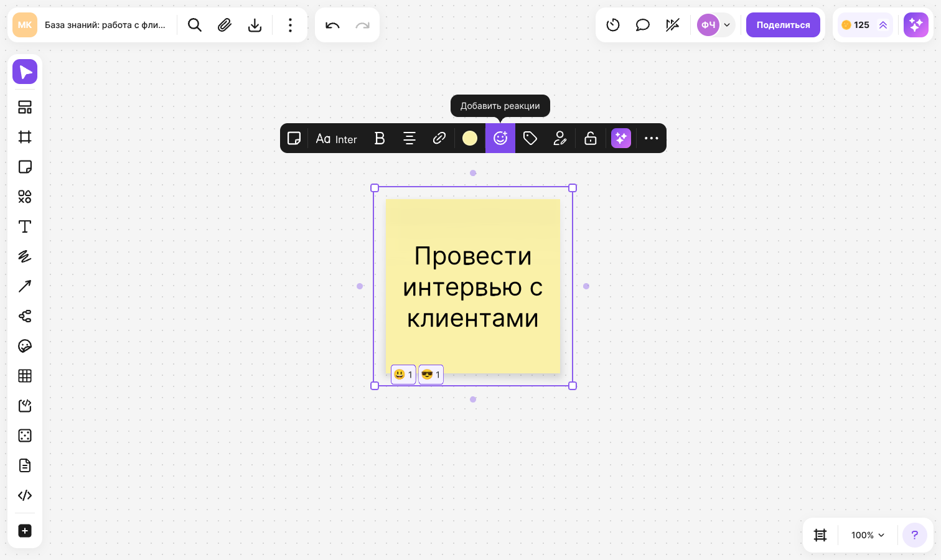Image resolution: width=941 pixels, height=560 pixels.
Task: Toggle collaborators' cursors visibility
Action: 673,25
